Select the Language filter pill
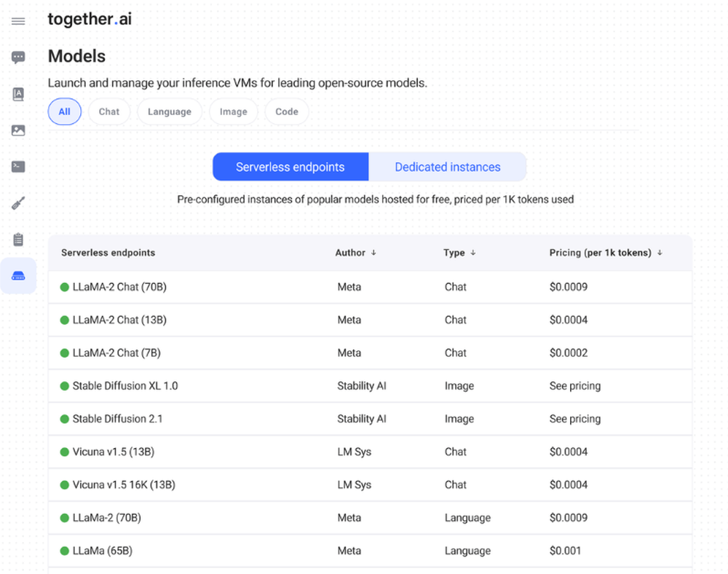This screenshot has width=728, height=574. pyautogui.click(x=170, y=111)
